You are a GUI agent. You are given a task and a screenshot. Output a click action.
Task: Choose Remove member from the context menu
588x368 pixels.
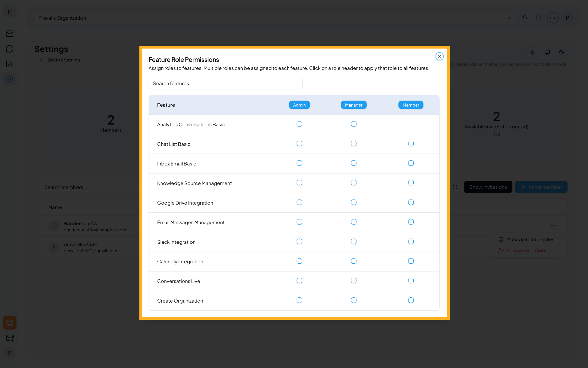[x=526, y=250]
